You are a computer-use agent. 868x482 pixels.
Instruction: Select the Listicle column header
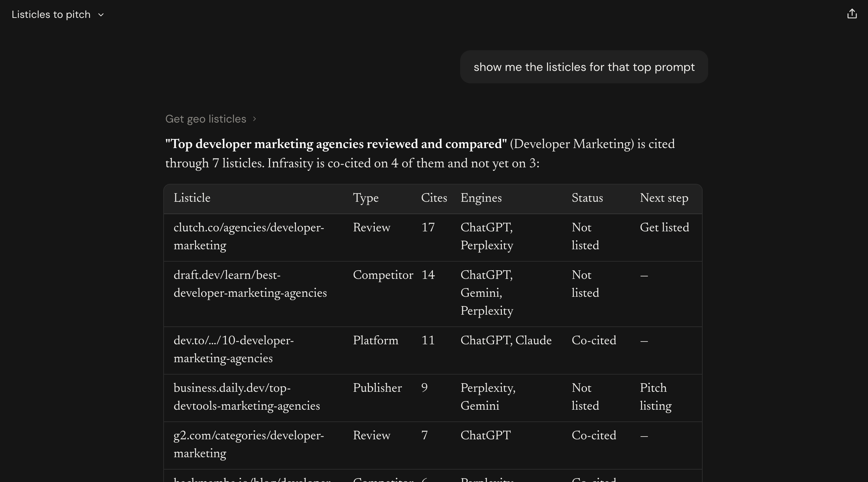click(192, 198)
